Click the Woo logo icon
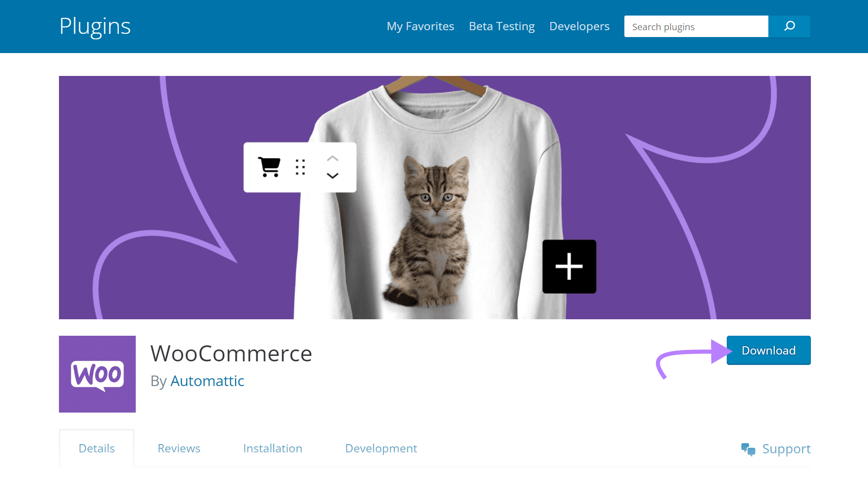This screenshot has height=494, width=868. (x=97, y=374)
